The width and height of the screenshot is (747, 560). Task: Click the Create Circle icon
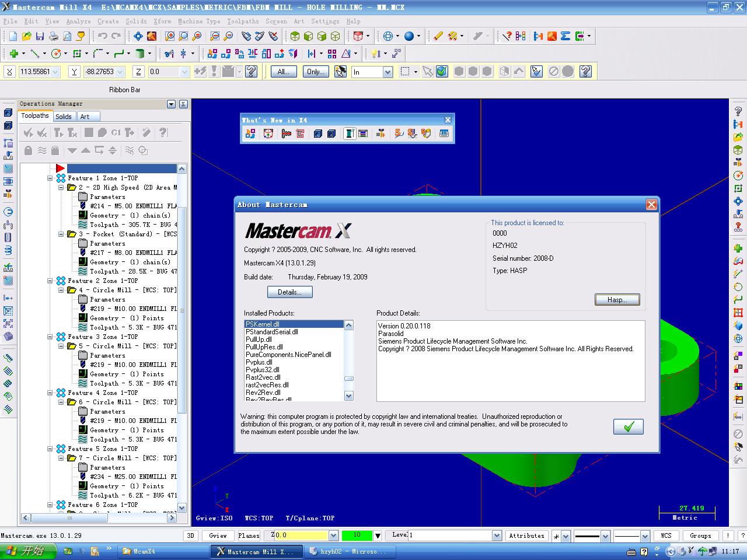(56, 54)
